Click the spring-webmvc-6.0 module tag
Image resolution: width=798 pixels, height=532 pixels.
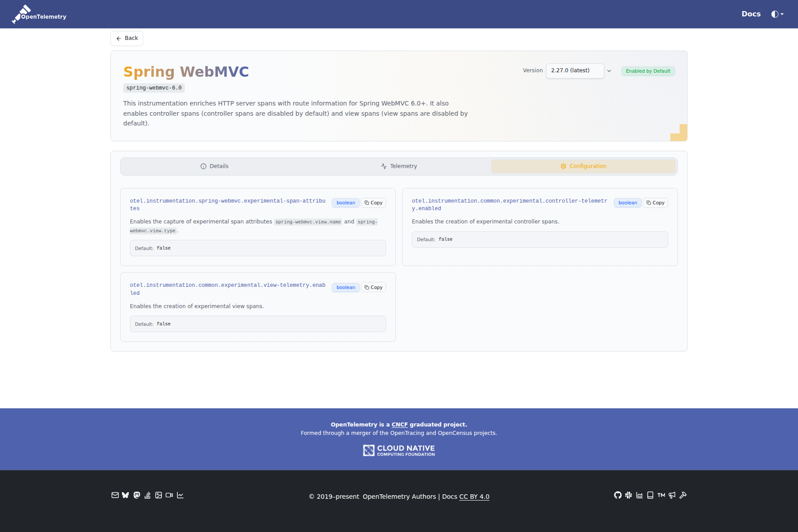(154, 88)
